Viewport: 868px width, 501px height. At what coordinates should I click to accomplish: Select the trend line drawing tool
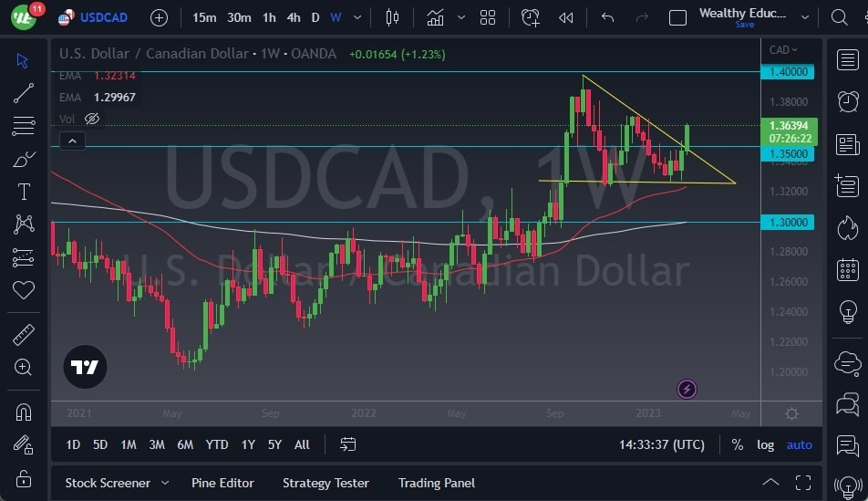[x=24, y=93]
